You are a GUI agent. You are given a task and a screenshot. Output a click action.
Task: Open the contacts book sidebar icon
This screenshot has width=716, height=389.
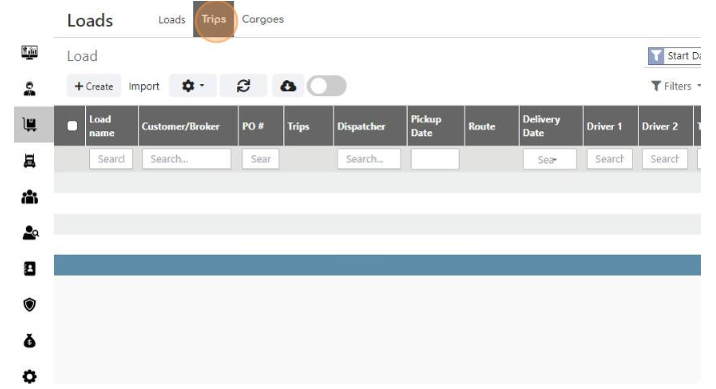[30, 268]
